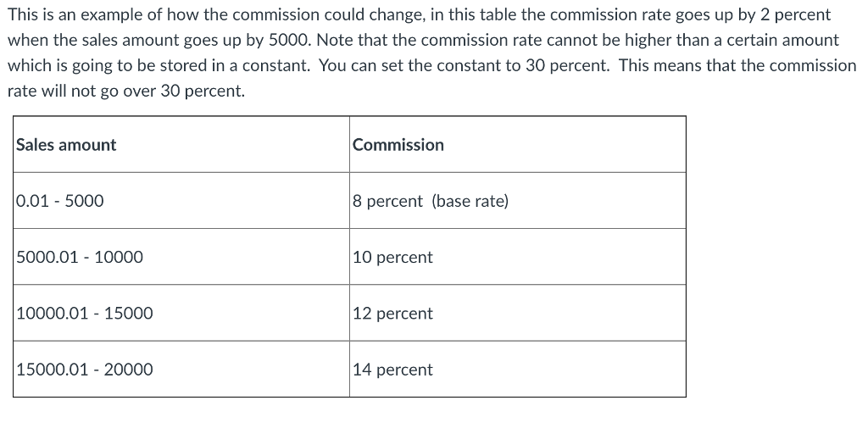Click the "12 percent" commission cell
This screenshot has width=868, height=423.
[518, 313]
